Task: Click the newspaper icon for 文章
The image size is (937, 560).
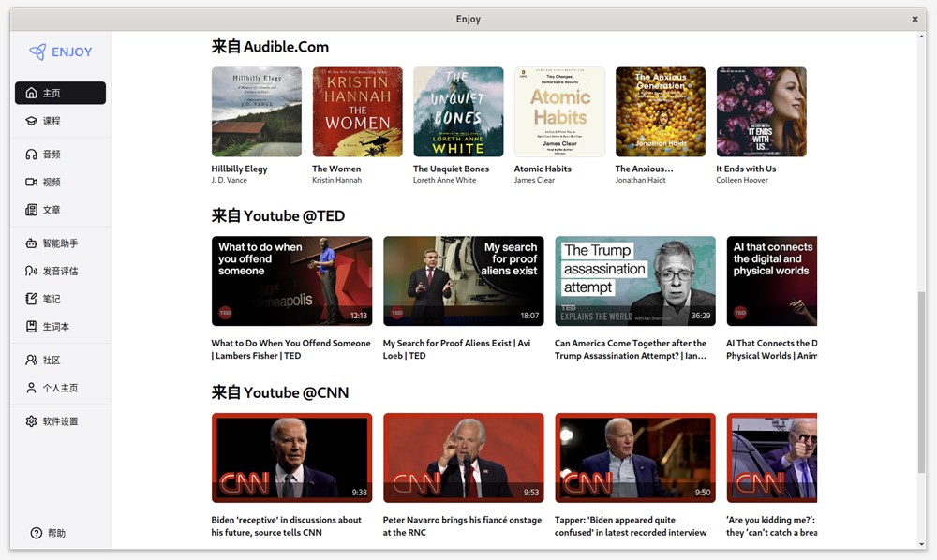Action: coord(31,210)
